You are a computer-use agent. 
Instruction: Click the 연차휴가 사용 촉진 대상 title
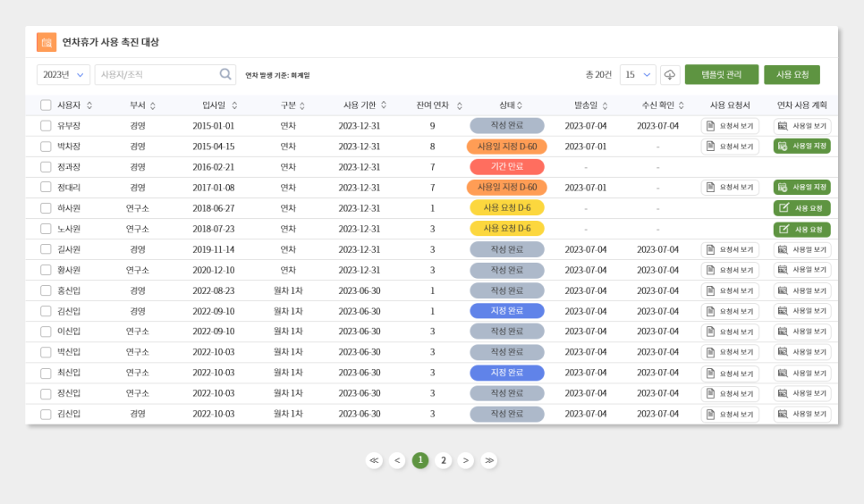pos(110,42)
